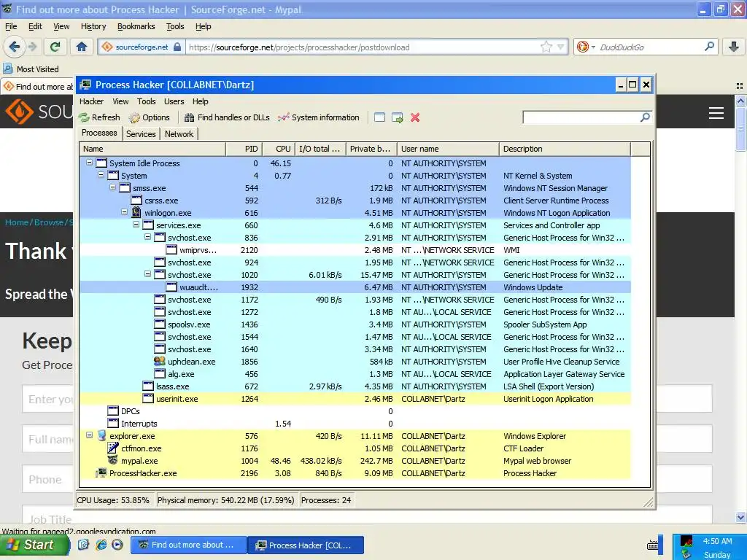
Task: Select the userinit.exe process row
Action: click(x=355, y=399)
